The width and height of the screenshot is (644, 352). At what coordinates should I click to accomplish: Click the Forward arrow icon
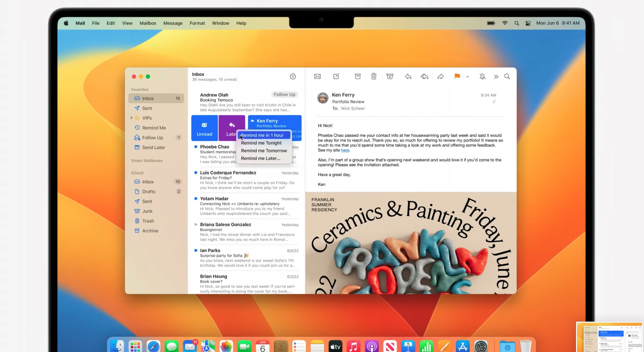tap(441, 76)
